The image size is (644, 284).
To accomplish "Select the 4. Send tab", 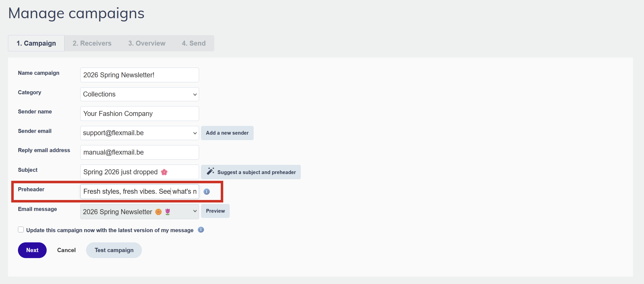I will coord(194,43).
